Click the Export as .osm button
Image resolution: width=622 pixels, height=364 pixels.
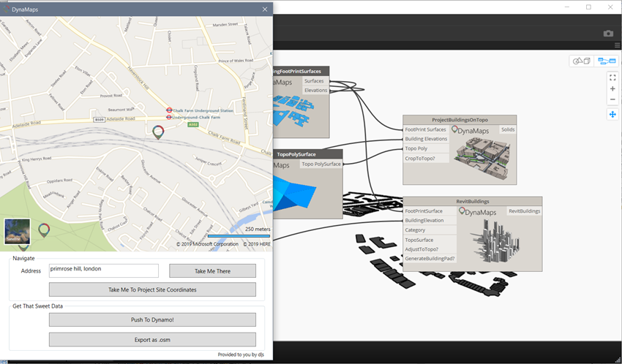(152, 340)
